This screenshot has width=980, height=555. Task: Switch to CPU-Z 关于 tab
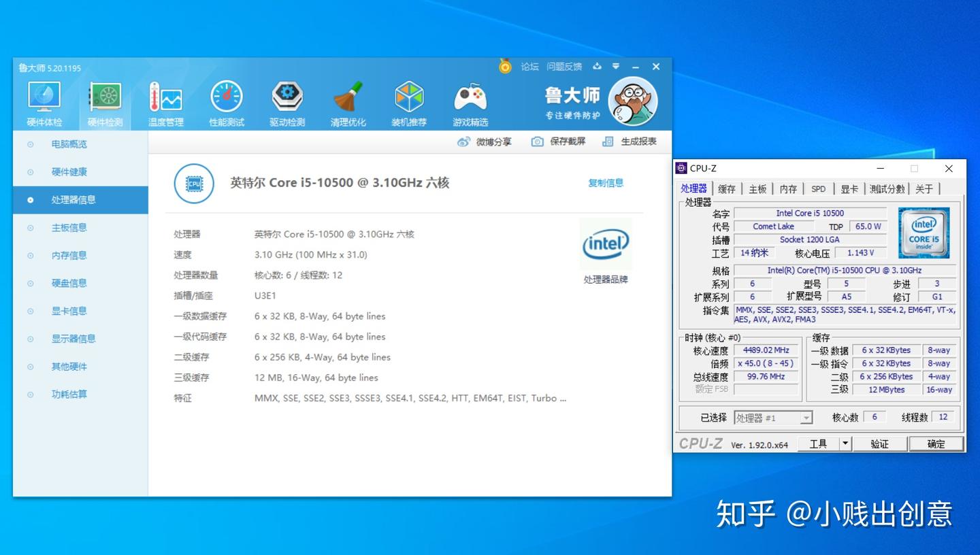[x=924, y=189]
